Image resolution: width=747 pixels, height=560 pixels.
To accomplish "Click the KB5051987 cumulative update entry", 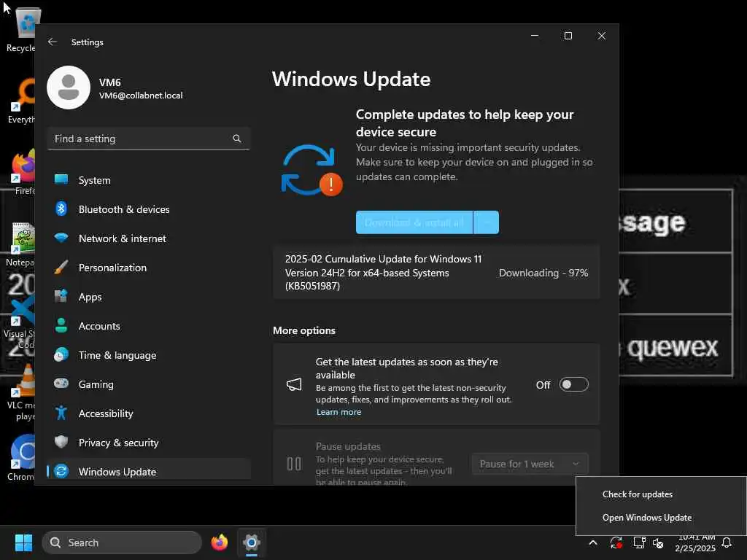I will coord(436,273).
